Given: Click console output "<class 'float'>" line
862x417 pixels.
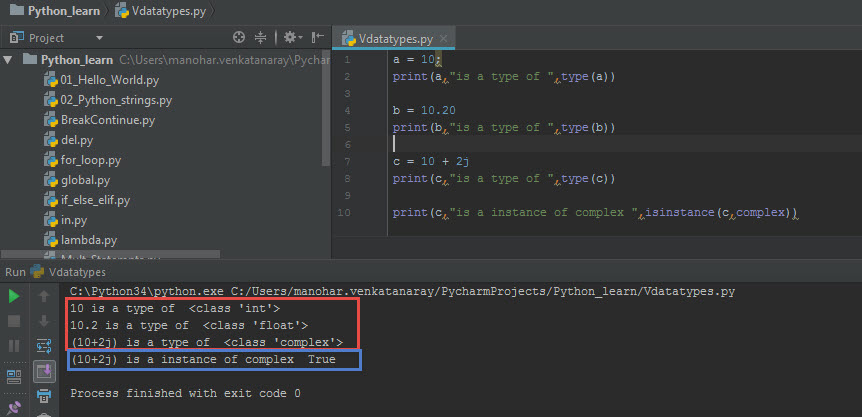Looking at the screenshot, I should [x=189, y=326].
